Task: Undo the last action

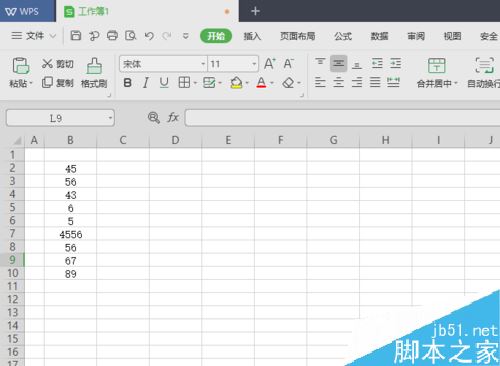Action: coord(149,36)
